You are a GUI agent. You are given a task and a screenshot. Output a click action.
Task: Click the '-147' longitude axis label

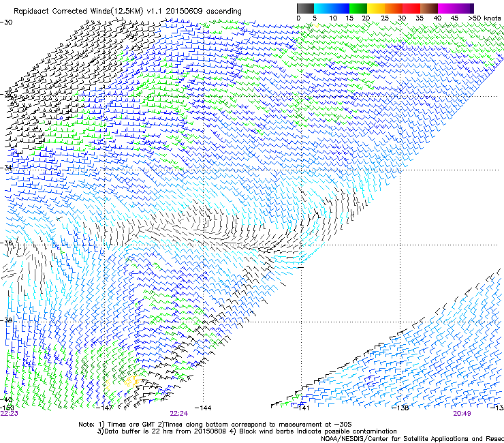click(x=105, y=408)
